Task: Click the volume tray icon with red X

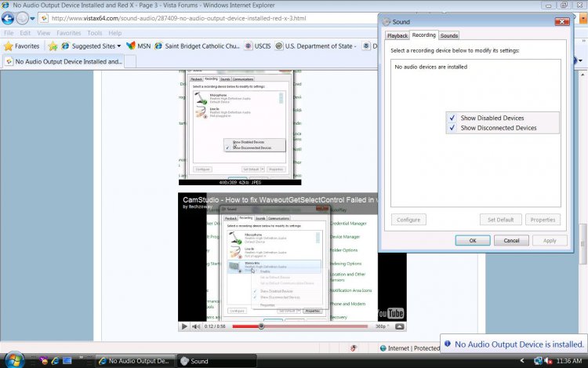Action: click(548, 361)
